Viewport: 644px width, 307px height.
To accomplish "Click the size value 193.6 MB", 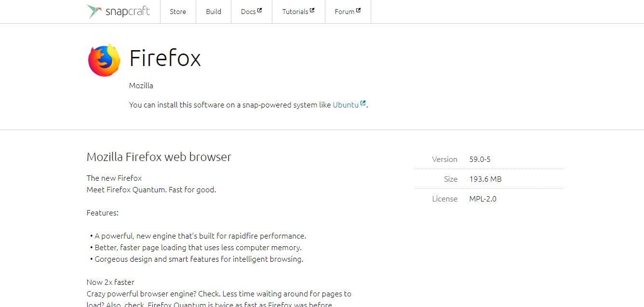I will (x=485, y=179).
